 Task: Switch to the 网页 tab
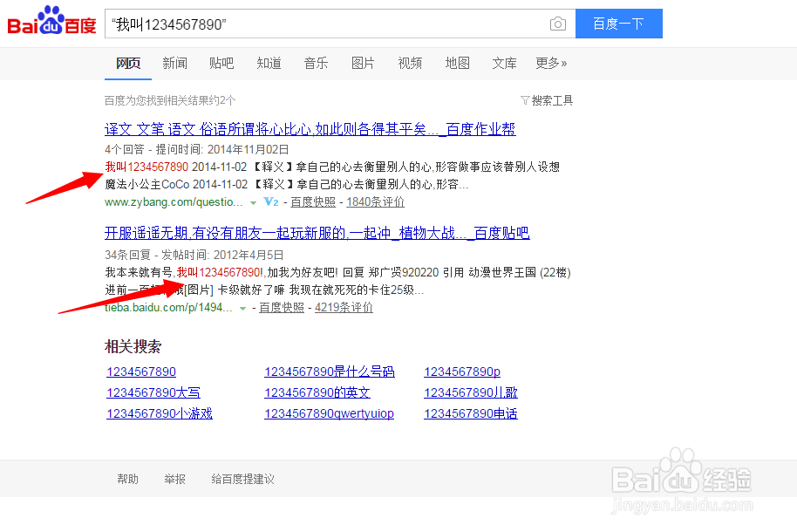pyautogui.click(x=128, y=63)
